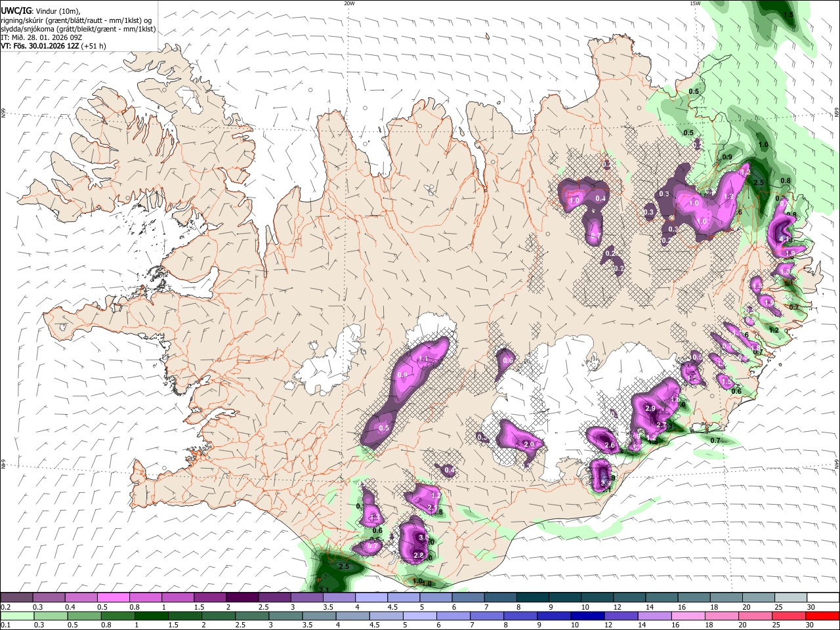Click the 2.8 snowfall value near the south coast
Screen dimensions: 840x630
point(419,555)
